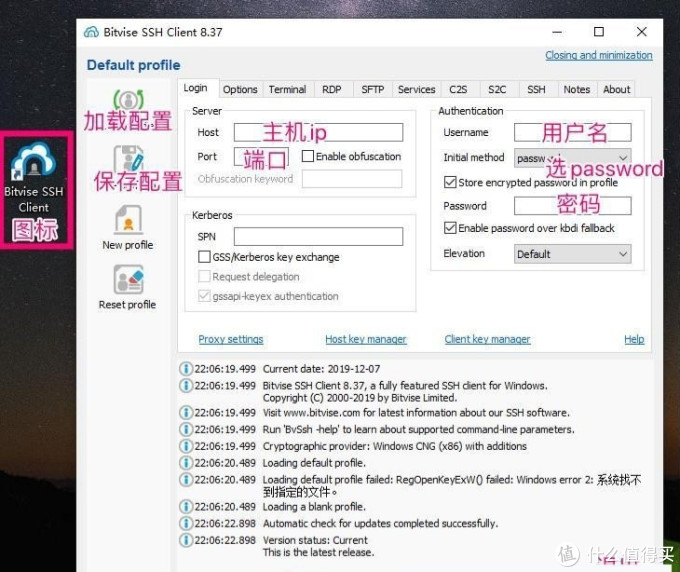The image size is (680, 572).
Task: Click the Username input field
Action: coord(572,132)
